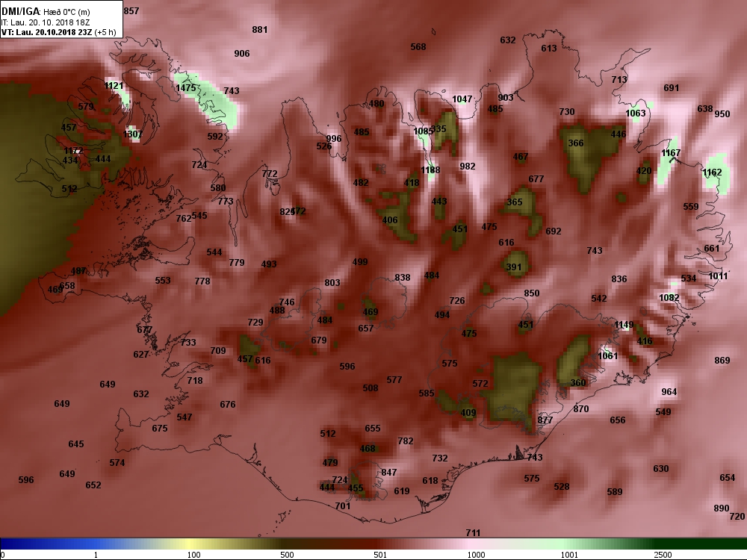
Task: Click the map value '406'
Action: [x=390, y=220]
